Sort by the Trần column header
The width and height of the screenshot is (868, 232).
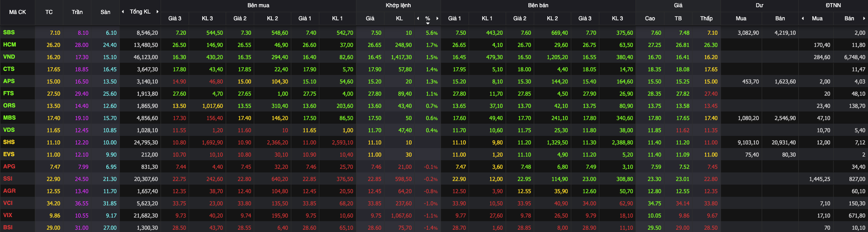[x=77, y=12]
